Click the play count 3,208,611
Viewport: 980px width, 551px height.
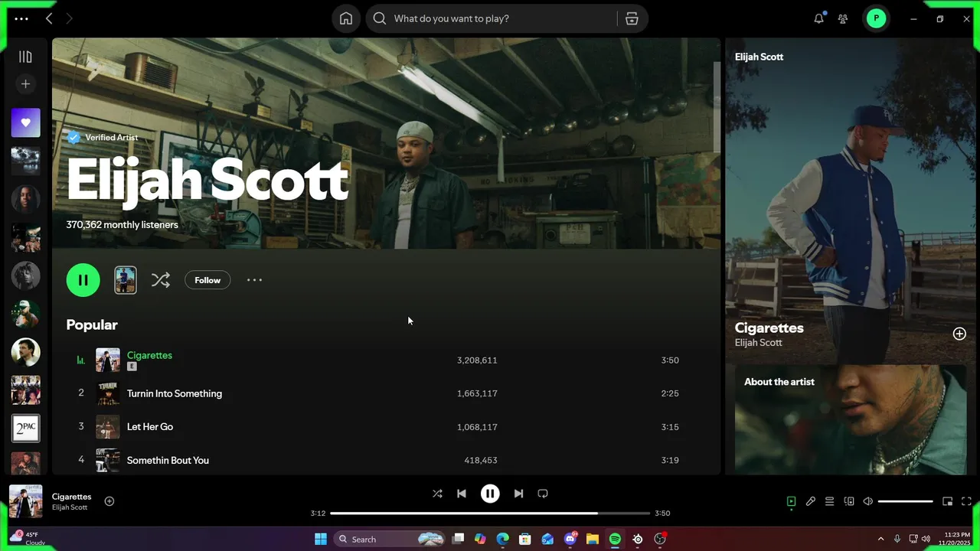click(x=477, y=360)
